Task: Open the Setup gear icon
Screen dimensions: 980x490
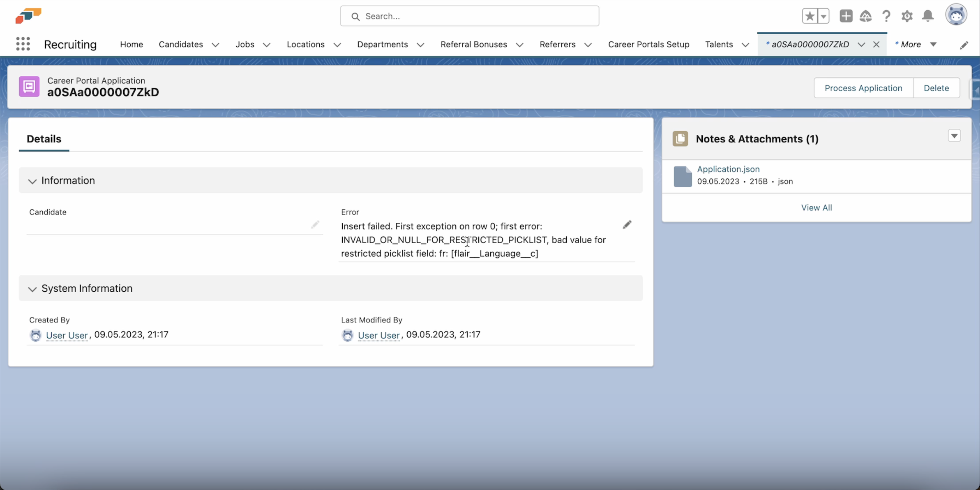Action: (907, 16)
